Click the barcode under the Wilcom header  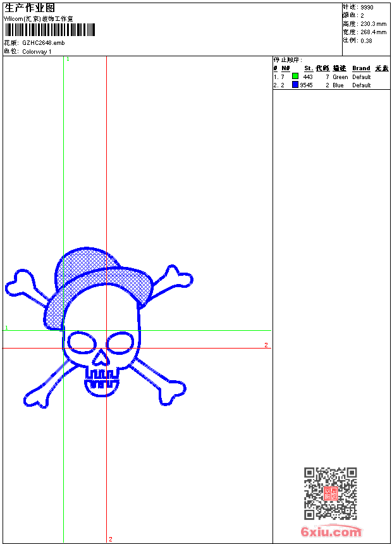pos(50,30)
